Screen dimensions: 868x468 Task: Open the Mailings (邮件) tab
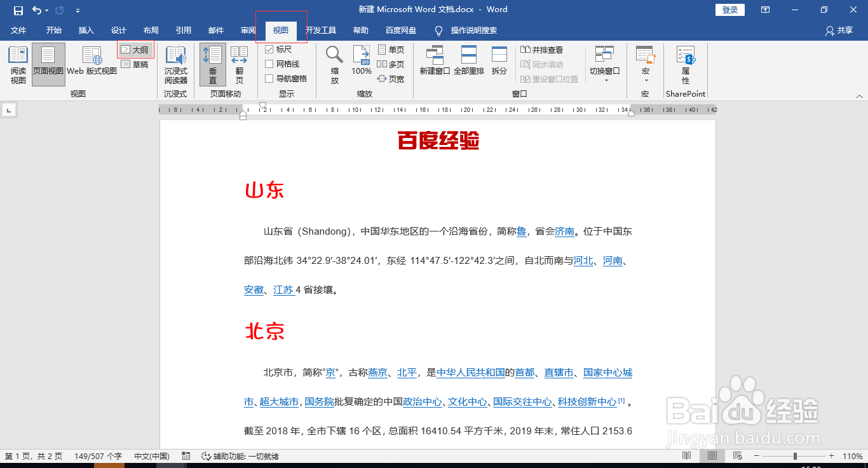216,31
